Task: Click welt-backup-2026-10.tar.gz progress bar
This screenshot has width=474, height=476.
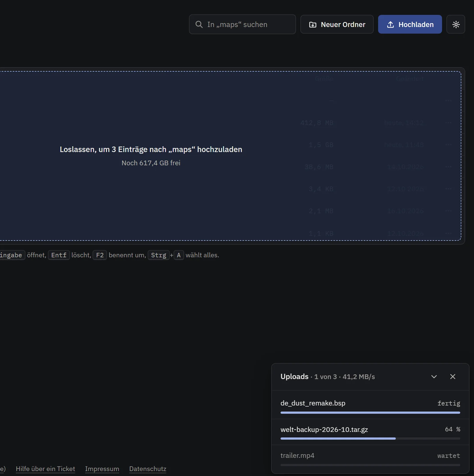Action: click(370, 438)
